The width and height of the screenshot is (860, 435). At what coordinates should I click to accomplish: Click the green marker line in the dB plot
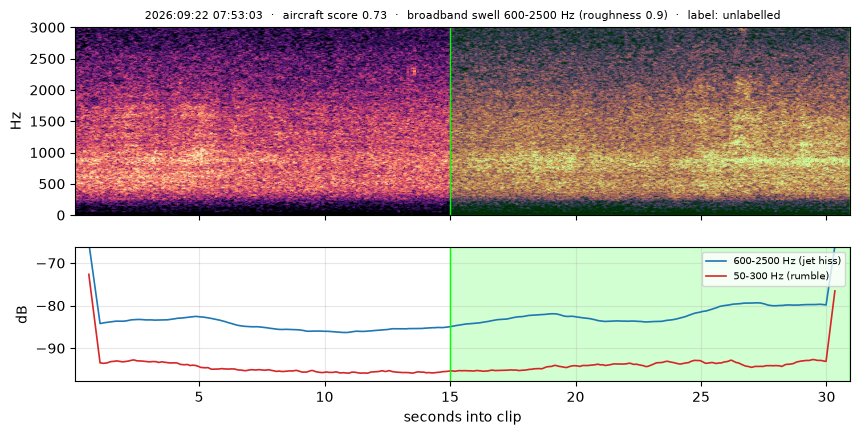(450, 314)
